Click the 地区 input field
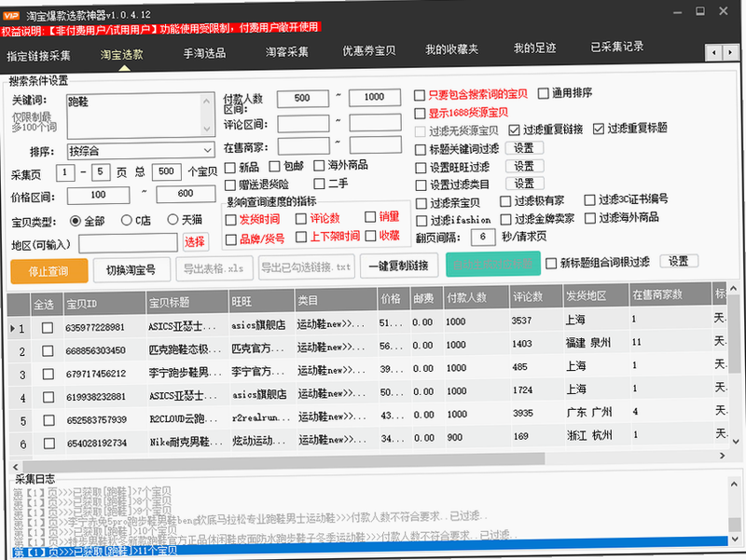The height and width of the screenshot is (560, 746). (129, 243)
